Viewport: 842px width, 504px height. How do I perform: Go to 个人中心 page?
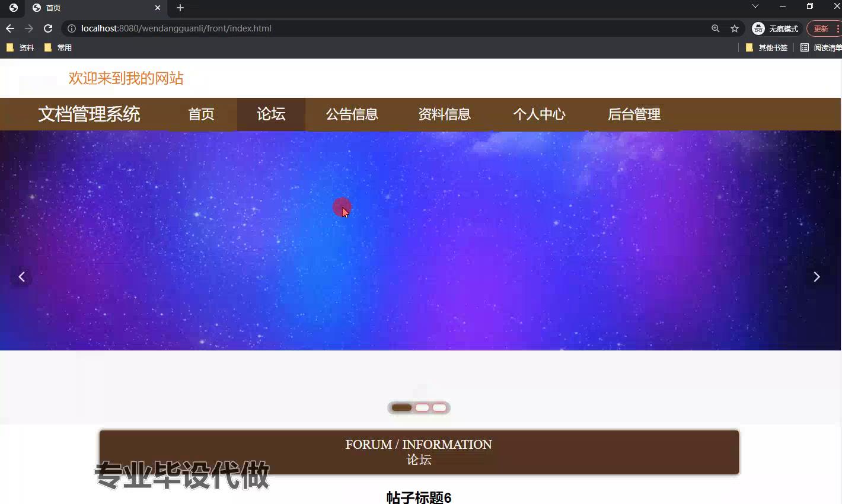539,114
